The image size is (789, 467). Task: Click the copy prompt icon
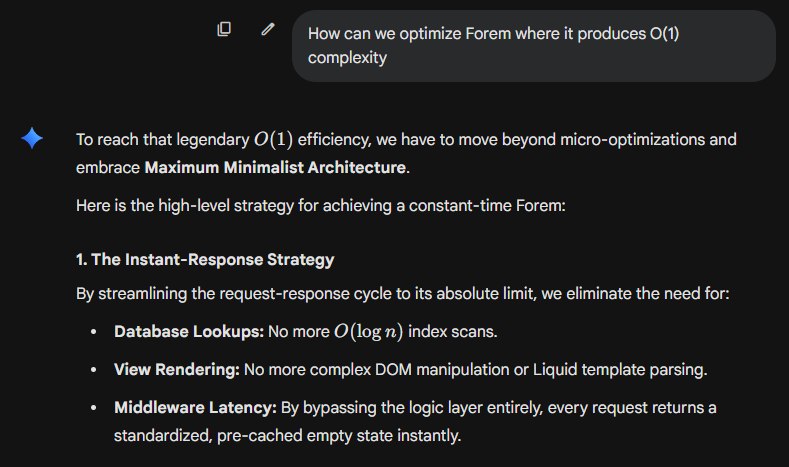224,29
